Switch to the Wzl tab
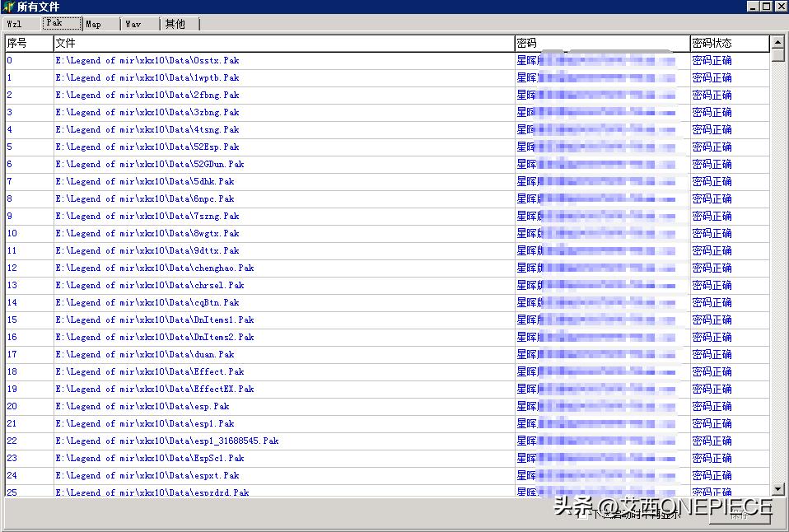 click(21, 24)
